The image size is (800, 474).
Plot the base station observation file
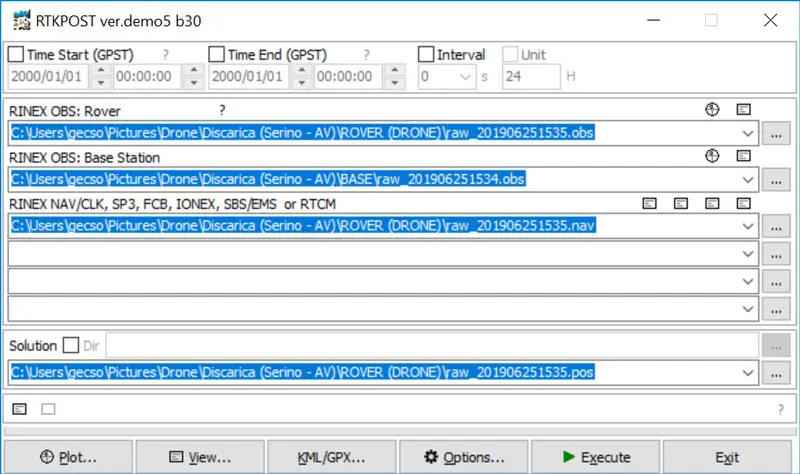(712, 156)
